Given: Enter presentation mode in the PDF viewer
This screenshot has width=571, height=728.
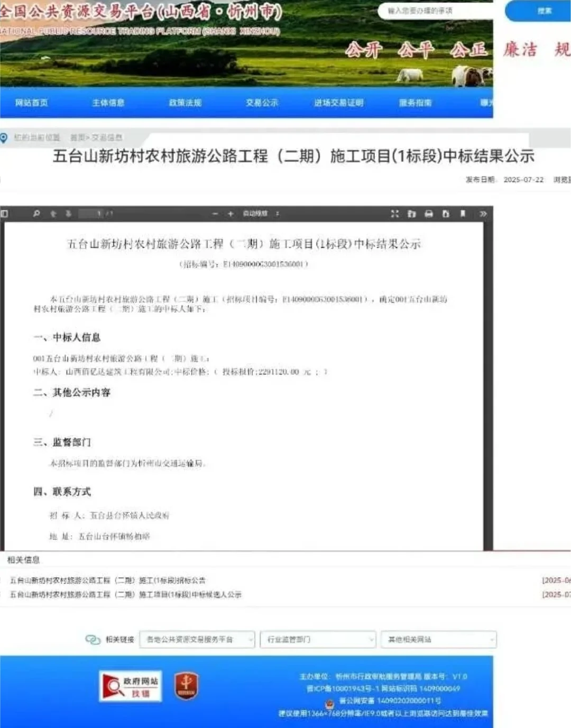Looking at the screenshot, I should point(394,214).
